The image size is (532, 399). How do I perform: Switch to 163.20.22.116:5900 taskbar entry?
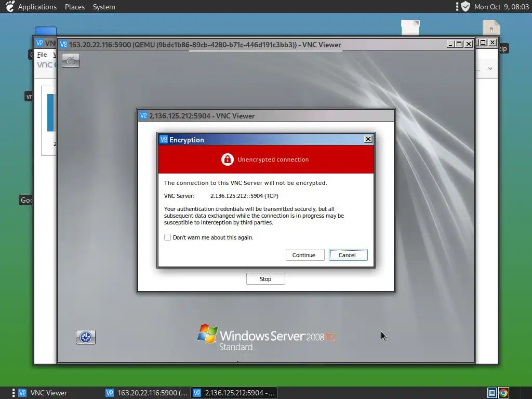[147, 393]
